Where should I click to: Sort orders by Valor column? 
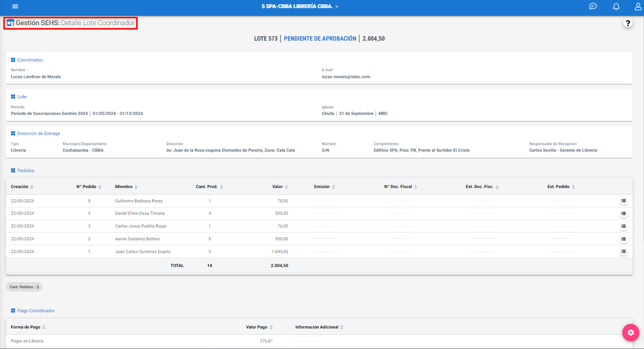280,187
